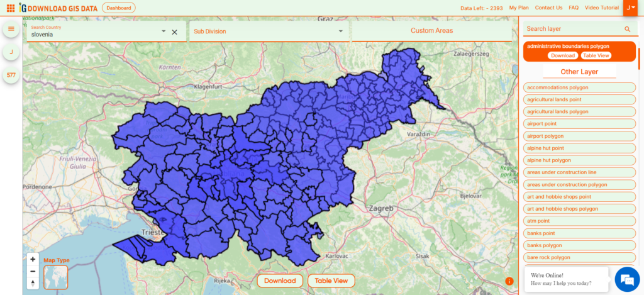Open Table View for administrative boundaries layer
This screenshot has width=644, height=295.
pyautogui.click(x=596, y=55)
